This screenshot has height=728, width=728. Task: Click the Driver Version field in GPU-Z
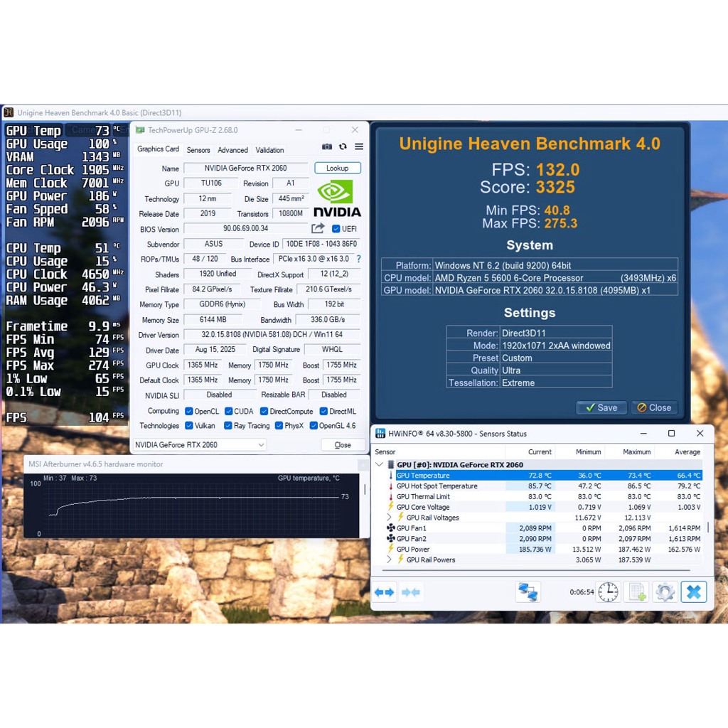click(x=272, y=334)
